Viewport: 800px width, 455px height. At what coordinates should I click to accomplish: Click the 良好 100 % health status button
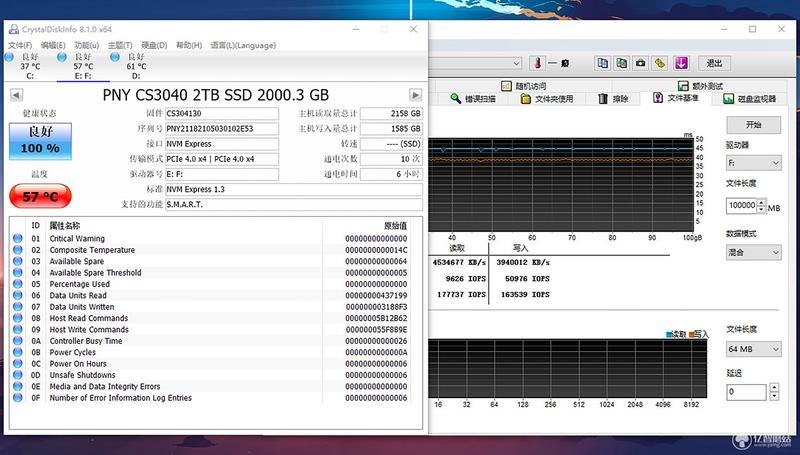point(40,141)
